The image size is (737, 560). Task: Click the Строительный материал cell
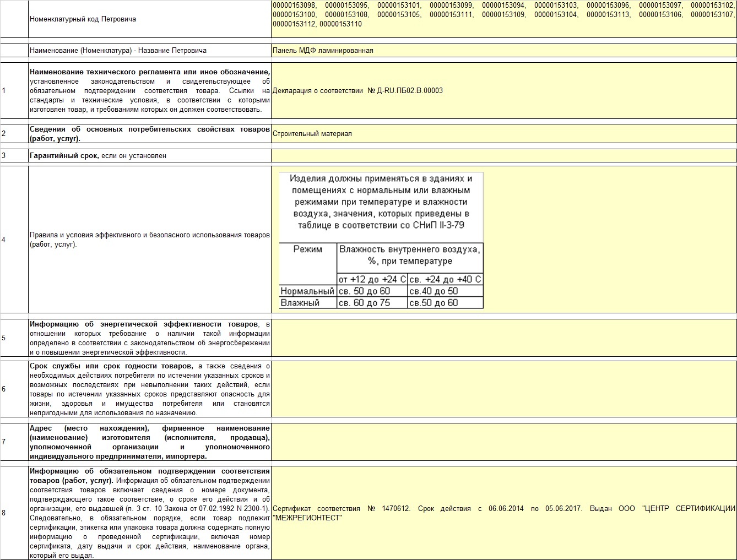tap(503, 133)
